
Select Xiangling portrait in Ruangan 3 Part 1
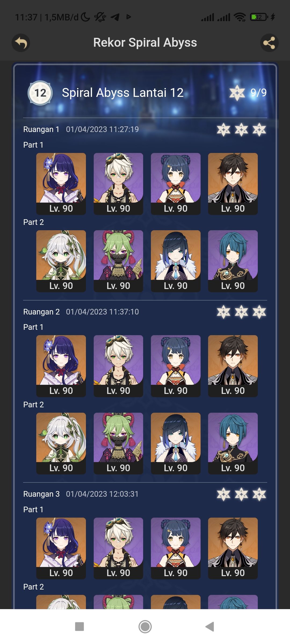[176, 548]
